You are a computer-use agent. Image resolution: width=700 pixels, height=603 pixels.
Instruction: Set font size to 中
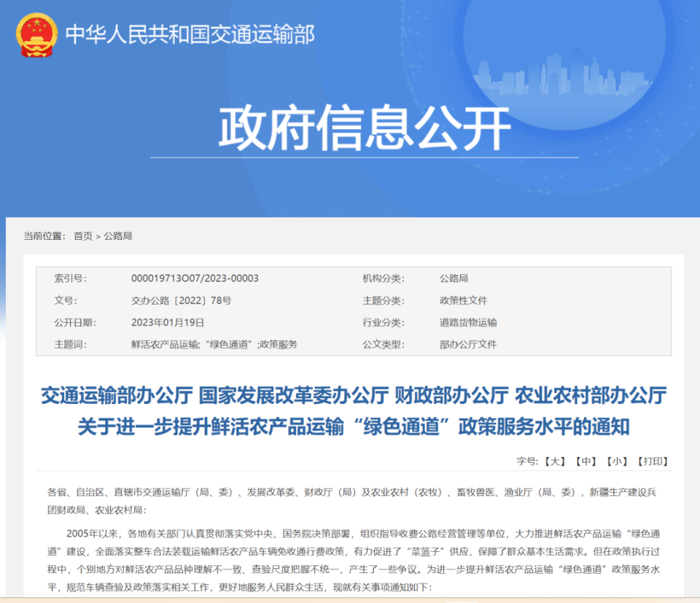click(586, 461)
